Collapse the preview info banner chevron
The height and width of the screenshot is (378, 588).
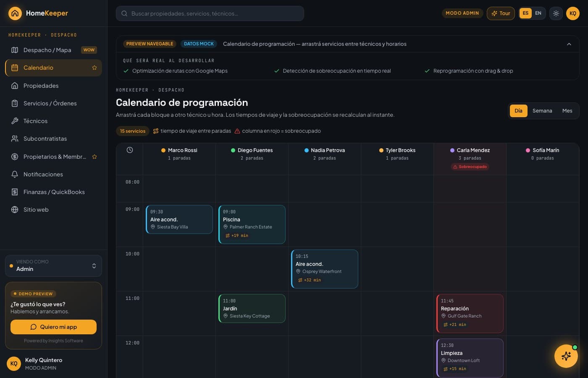click(569, 44)
